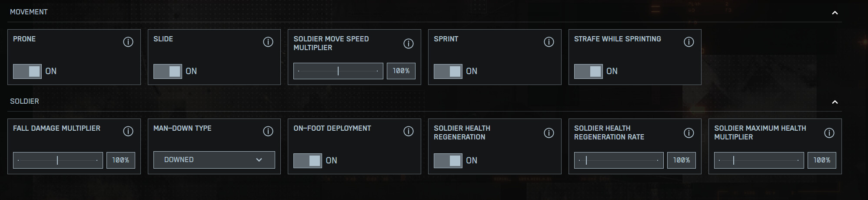The width and height of the screenshot is (868, 200).
Task: Click the Soldier Move Speed slider track
Action: pos(338,71)
